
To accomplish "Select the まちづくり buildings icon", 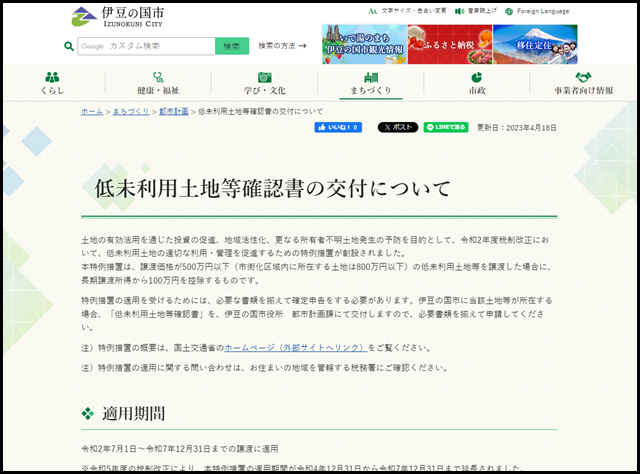I will click(x=371, y=77).
